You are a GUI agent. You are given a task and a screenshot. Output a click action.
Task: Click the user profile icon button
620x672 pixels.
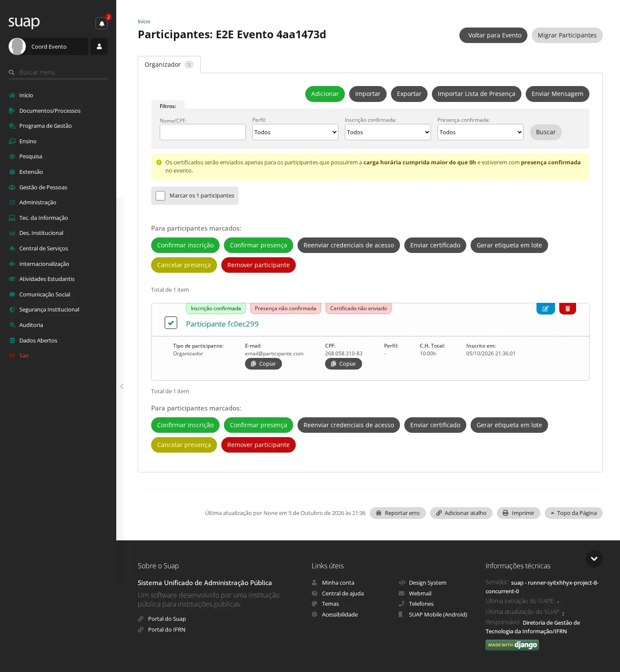pyautogui.click(x=99, y=46)
